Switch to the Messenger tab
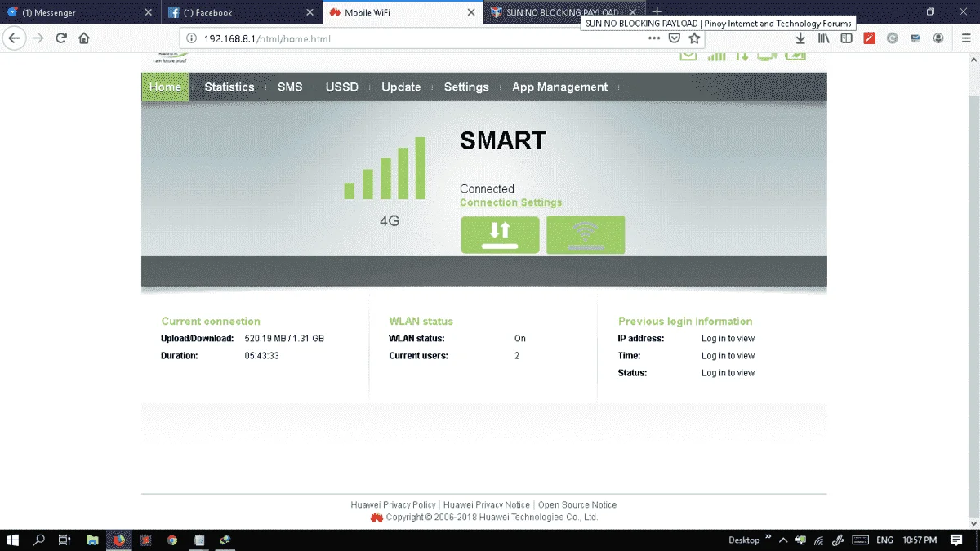The image size is (980, 551). point(78,12)
